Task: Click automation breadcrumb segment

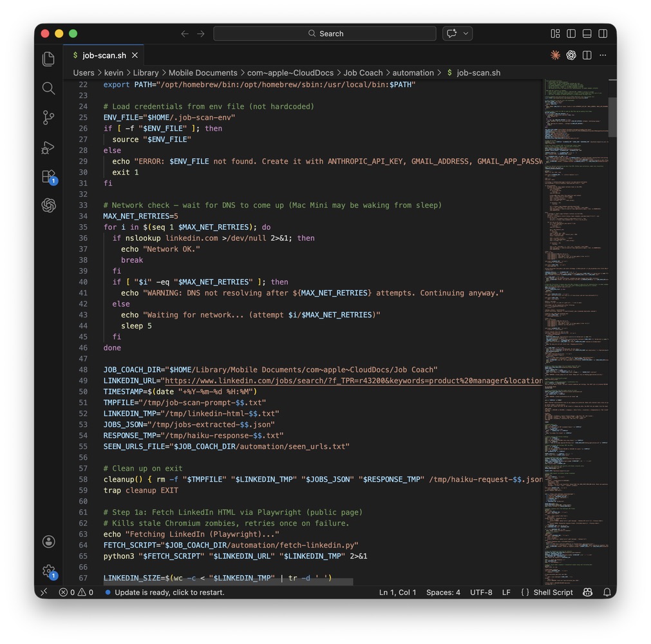Action: (x=413, y=73)
